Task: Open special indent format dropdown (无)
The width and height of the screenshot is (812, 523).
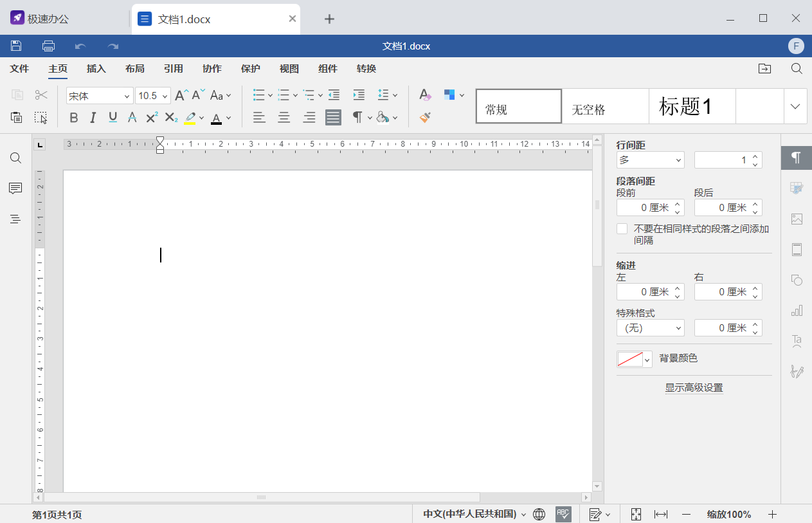Action: point(651,328)
